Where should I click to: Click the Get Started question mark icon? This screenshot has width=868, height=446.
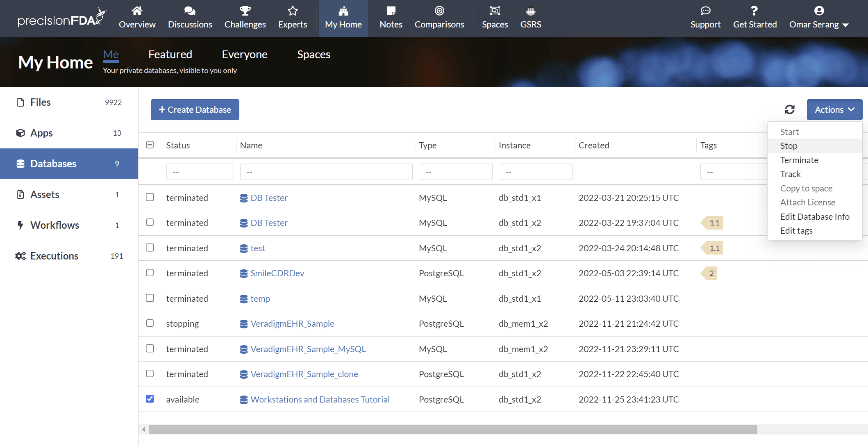click(x=754, y=11)
